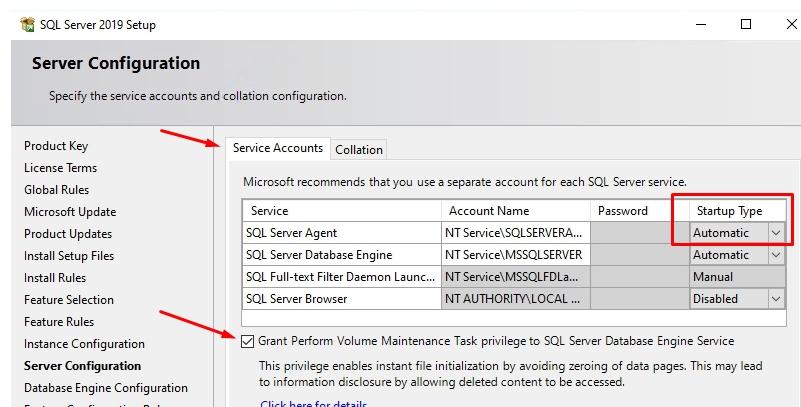Click Manual startup type cell
The image size is (801, 407).
738,277
